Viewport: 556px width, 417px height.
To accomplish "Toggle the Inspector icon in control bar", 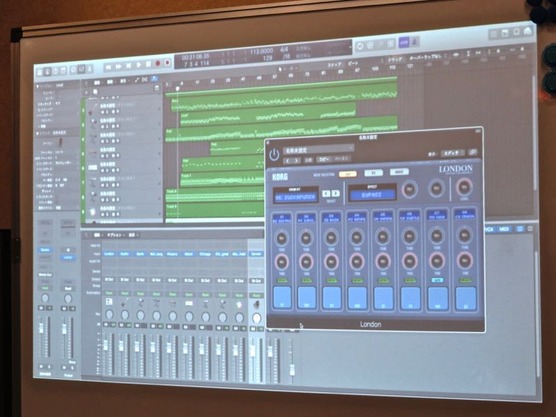I will click(48, 71).
